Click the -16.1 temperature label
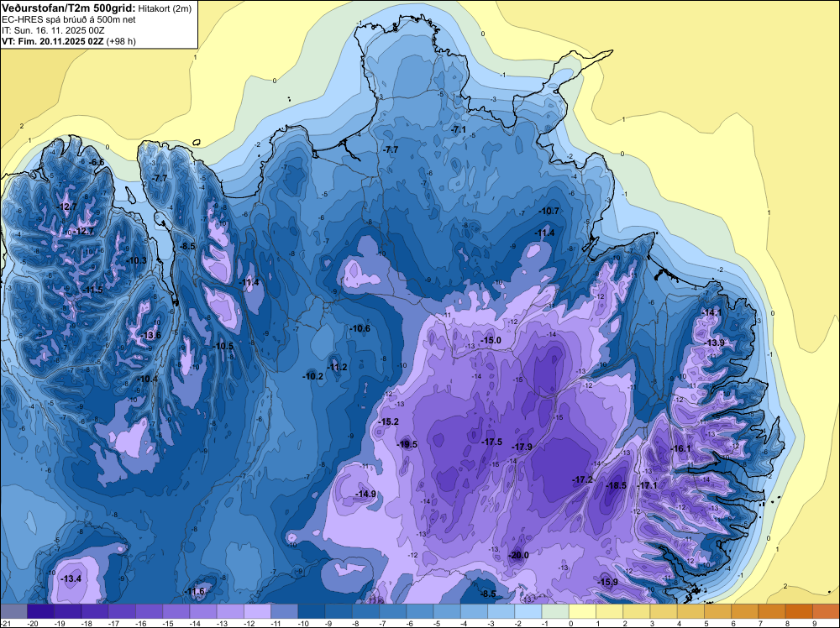Viewport: 840px width, 628px height. tap(681, 448)
